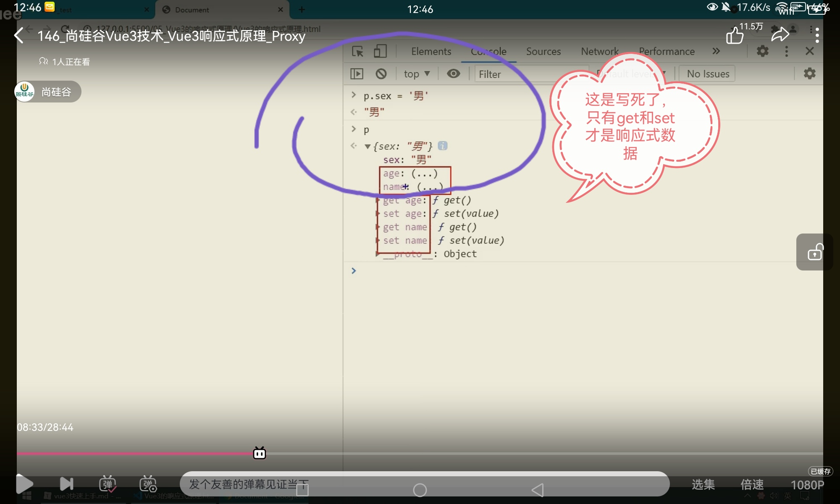Click the video progress bar thumb

coord(260,453)
